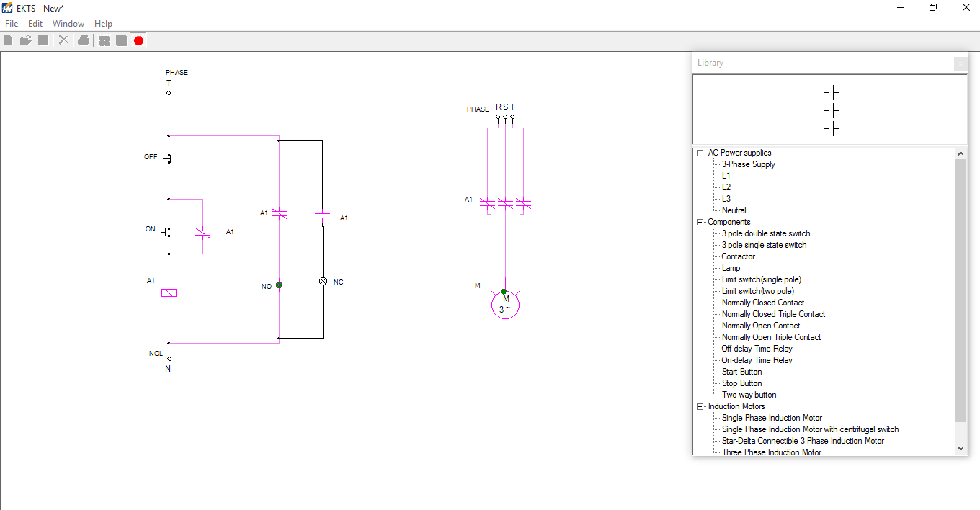The image size is (980, 510).
Task: Create a new circuit file
Action: [8, 40]
